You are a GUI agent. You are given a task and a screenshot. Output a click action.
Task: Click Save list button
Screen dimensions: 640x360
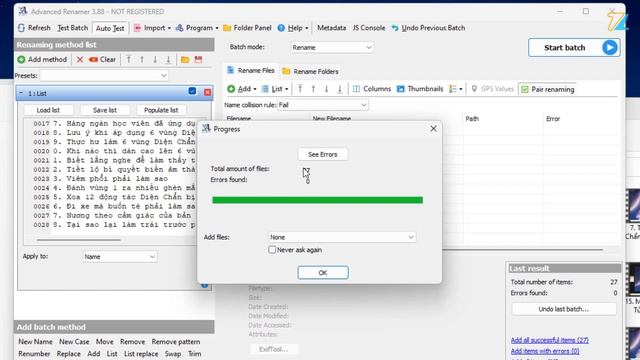point(105,110)
